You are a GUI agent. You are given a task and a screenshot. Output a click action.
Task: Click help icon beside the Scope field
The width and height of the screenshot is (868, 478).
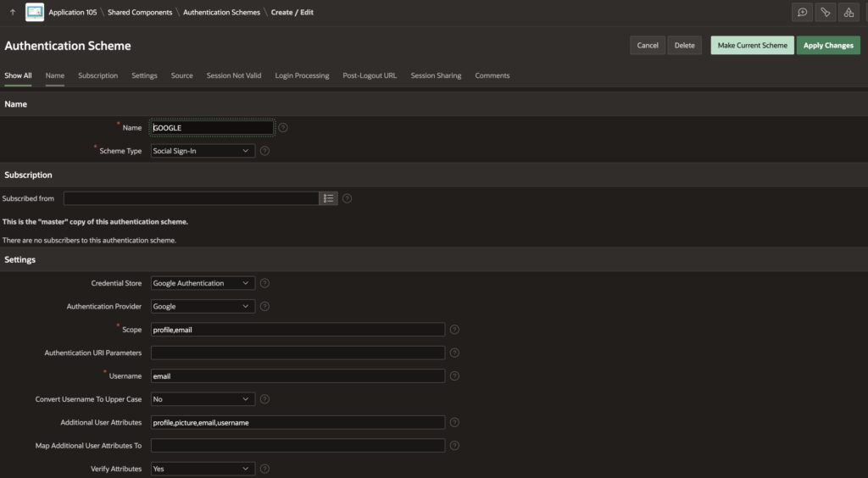pos(454,330)
